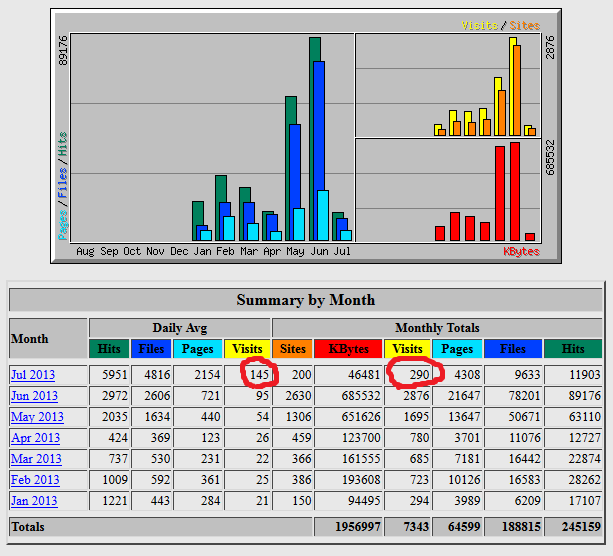Click Jun 2013 total hits value 89176
Image resolution: width=613 pixels, height=556 pixels.
point(584,396)
